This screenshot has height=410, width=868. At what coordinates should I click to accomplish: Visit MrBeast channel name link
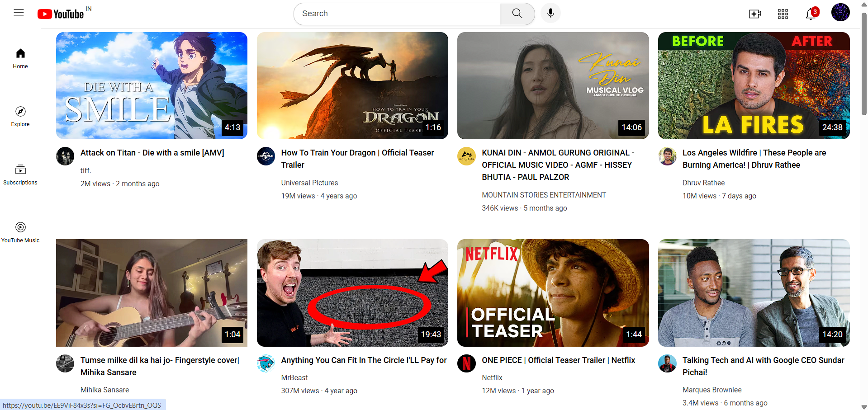294,377
